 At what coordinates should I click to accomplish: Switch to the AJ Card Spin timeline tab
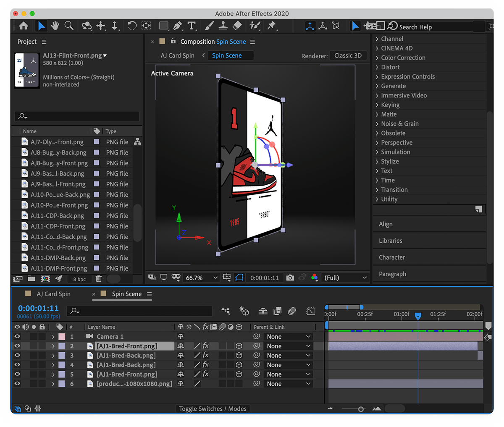(53, 294)
